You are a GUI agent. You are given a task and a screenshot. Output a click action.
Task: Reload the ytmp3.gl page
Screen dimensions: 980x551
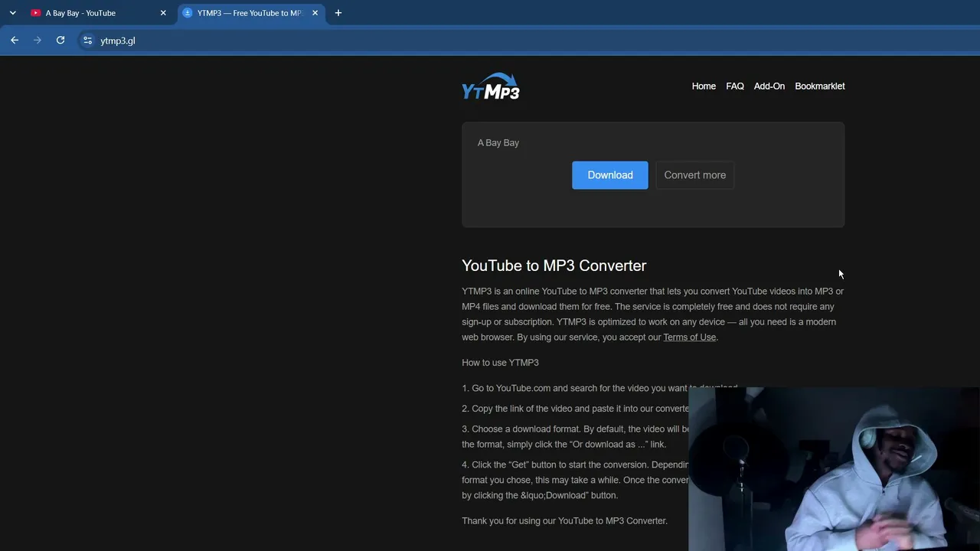60,41
